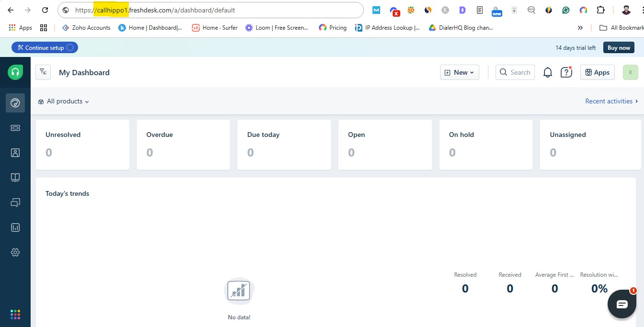The width and height of the screenshot is (644, 327).
Task: Open the Zoho Accounts bookmark
Action: 86,28
